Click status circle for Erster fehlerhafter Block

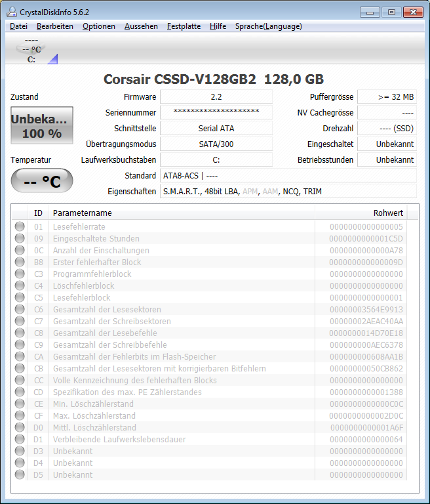tap(20, 262)
